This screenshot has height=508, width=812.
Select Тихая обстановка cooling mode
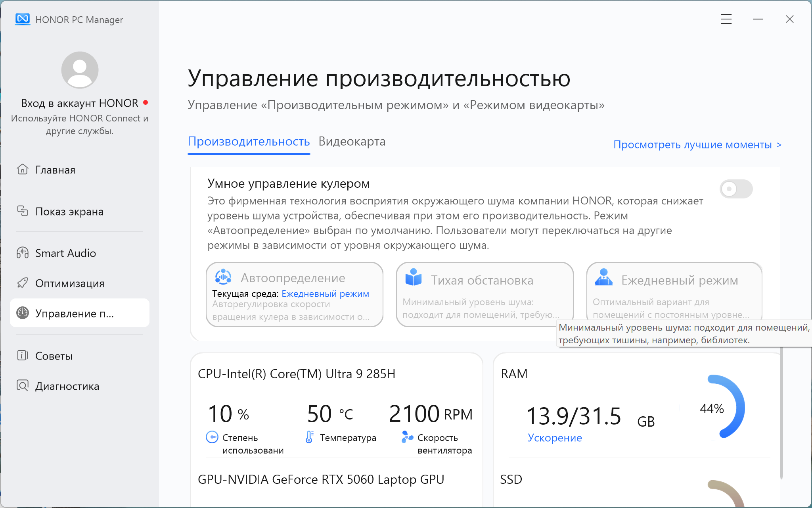(485, 294)
